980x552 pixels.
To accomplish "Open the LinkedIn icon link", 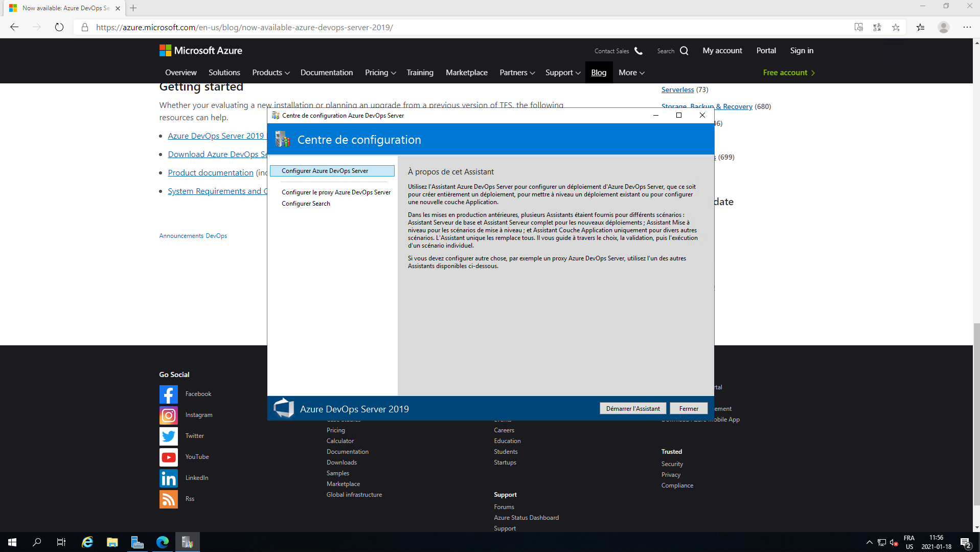I will (168, 478).
